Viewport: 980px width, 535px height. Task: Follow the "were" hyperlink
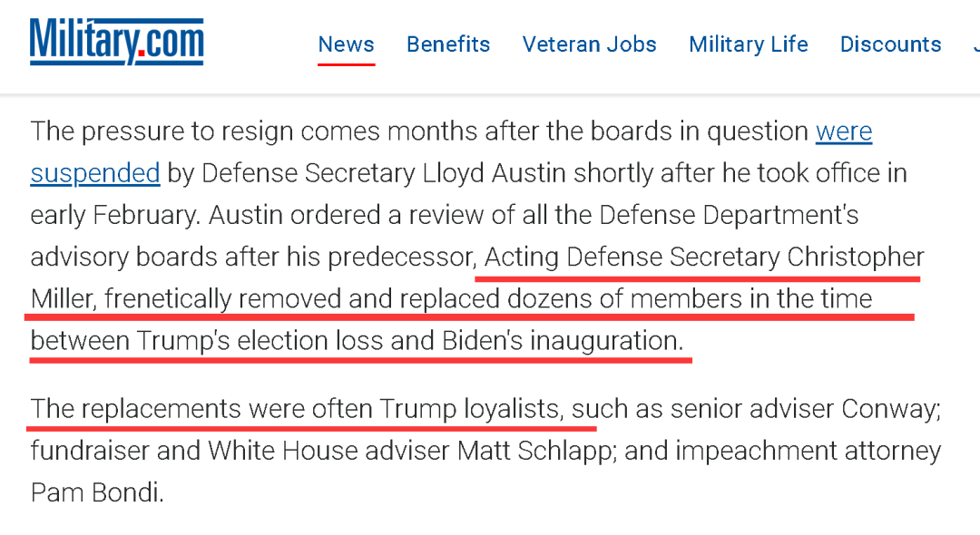coord(844,131)
